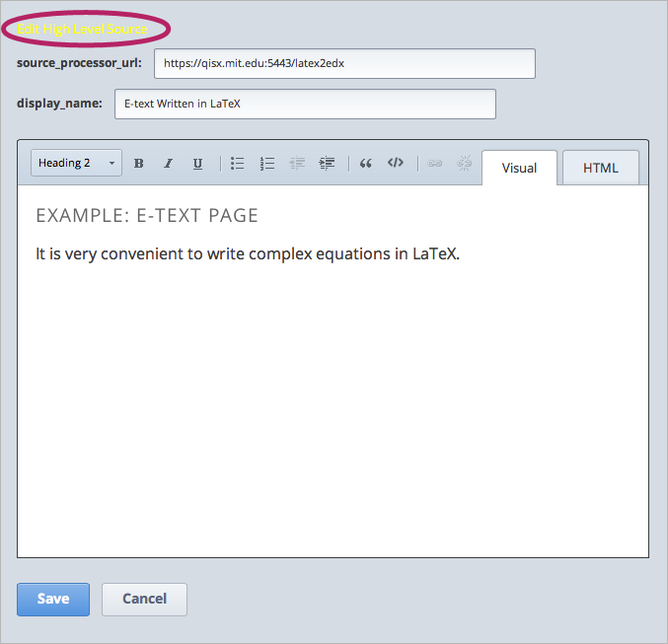Focus the display_name text field

coord(305,104)
